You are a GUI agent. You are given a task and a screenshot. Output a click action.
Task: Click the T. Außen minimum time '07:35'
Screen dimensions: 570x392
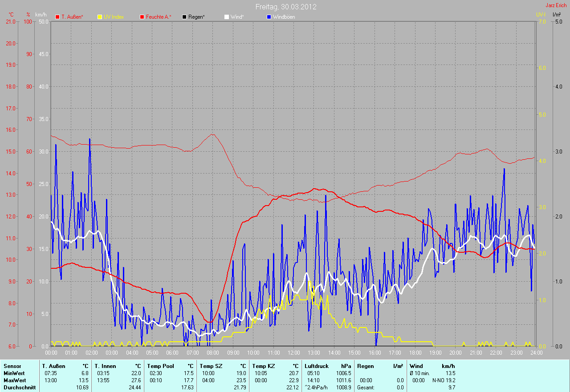tap(51, 373)
